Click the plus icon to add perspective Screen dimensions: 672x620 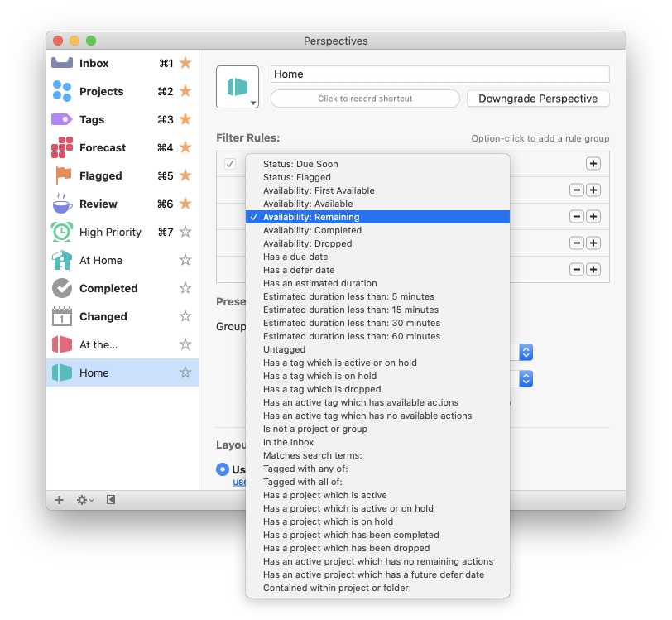(x=59, y=500)
